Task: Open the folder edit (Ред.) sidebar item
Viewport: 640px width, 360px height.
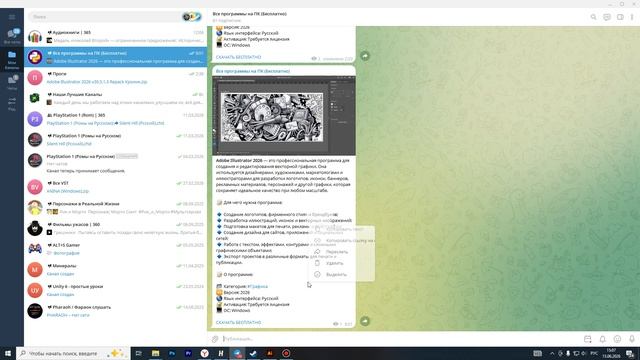Action: point(12,104)
